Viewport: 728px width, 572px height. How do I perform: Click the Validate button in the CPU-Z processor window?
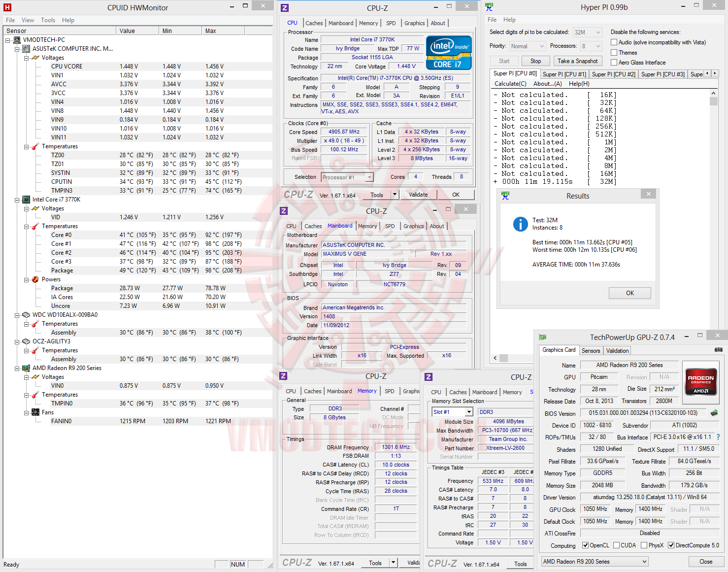418,195
